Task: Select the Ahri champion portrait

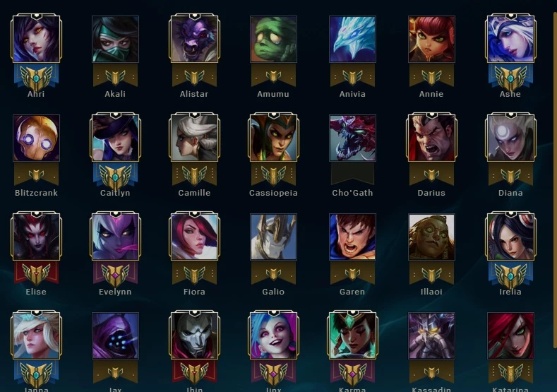Action: (x=36, y=39)
